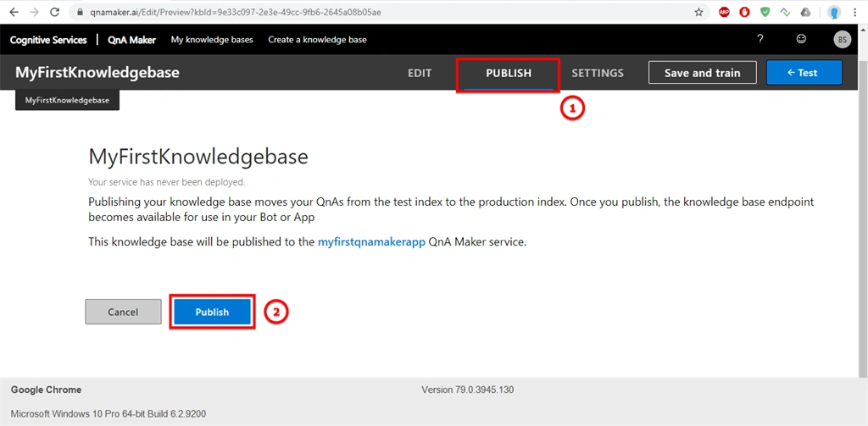Open My knowledge bases
868x426 pixels.
[x=212, y=40]
